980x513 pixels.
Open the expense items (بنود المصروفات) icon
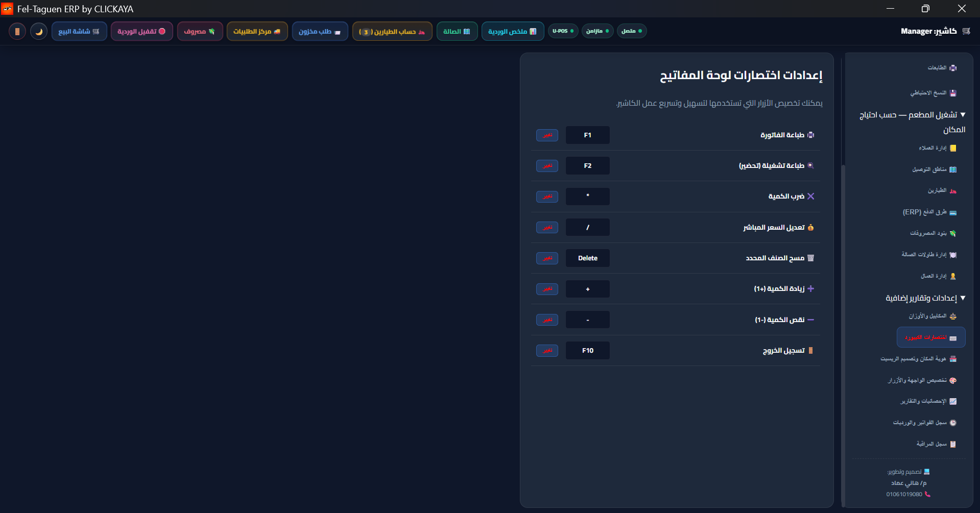(x=953, y=233)
